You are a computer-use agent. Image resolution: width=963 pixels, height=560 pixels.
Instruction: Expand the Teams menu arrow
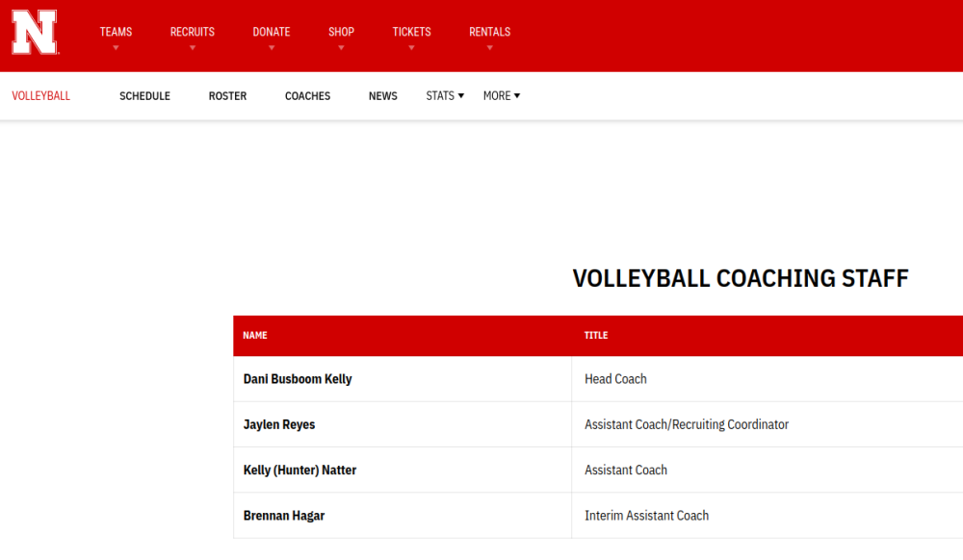tap(116, 47)
